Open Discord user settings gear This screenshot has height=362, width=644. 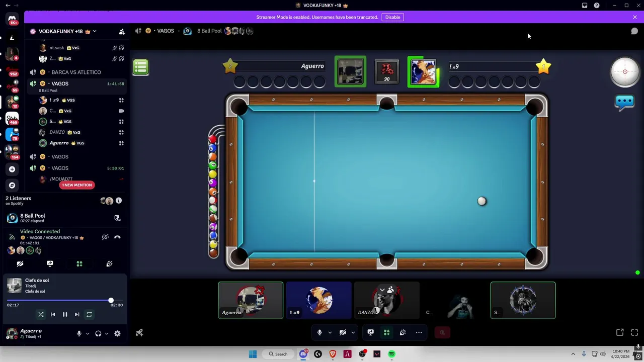click(x=117, y=333)
